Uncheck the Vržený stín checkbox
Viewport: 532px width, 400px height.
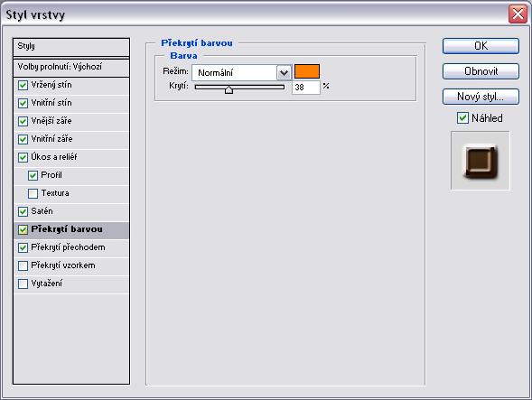click(23, 85)
